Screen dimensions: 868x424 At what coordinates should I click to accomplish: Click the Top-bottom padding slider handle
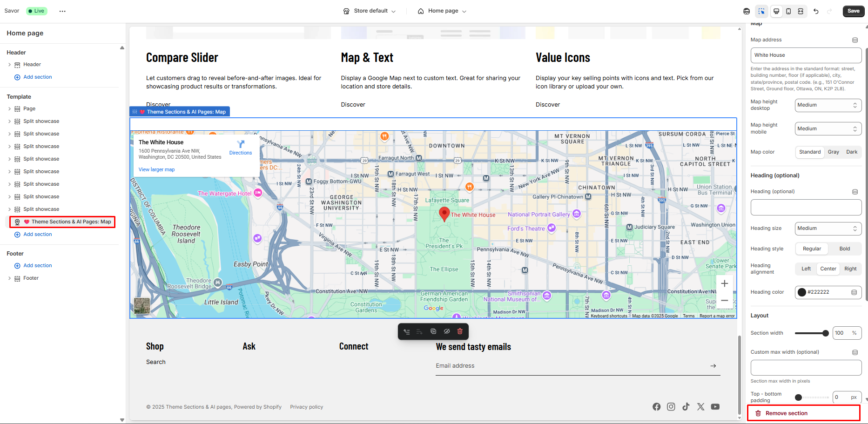(798, 397)
